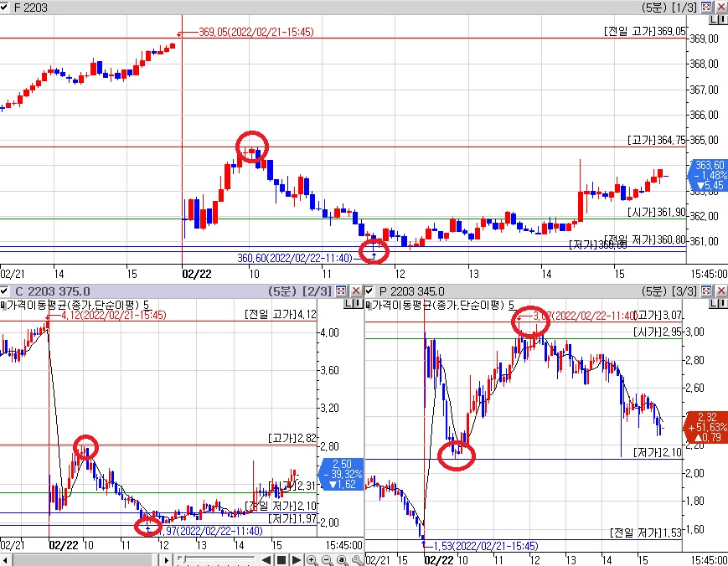This screenshot has height=566, width=728.
Task: Click the 360.60 low annotation at 11:40
Action: point(295,258)
